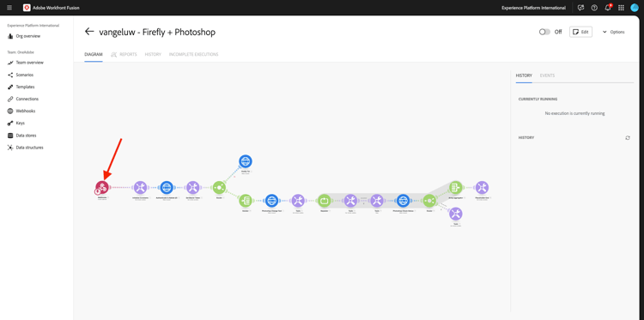The image size is (644, 320).
Task: Go back using the arrow
Action: pyautogui.click(x=89, y=32)
